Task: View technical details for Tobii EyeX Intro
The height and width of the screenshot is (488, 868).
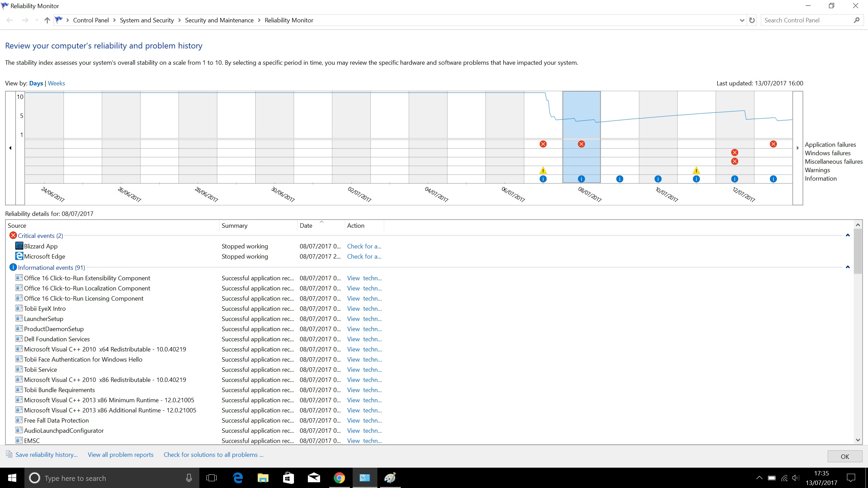Action: tap(364, 308)
